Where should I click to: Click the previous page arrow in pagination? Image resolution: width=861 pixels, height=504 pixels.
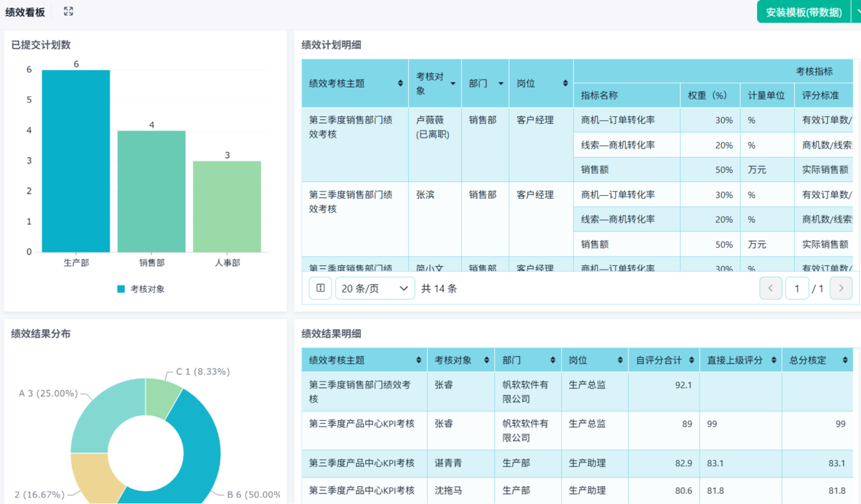pyautogui.click(x=771, y=288)
